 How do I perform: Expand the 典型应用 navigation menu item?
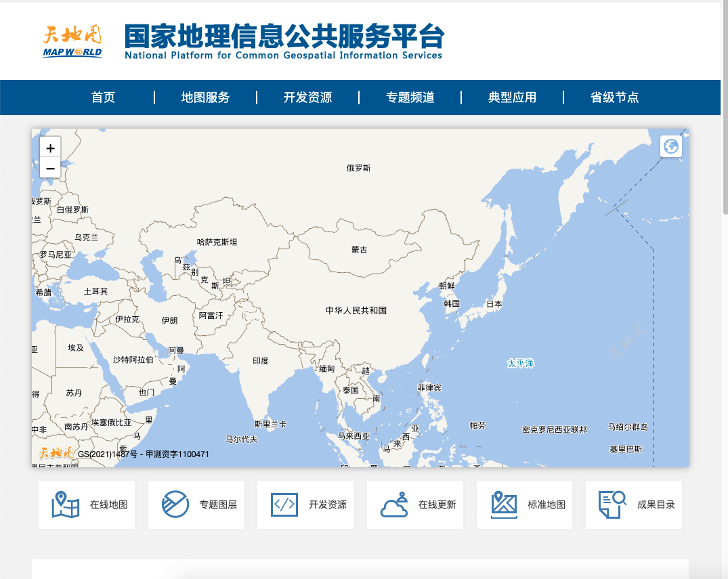512,98
